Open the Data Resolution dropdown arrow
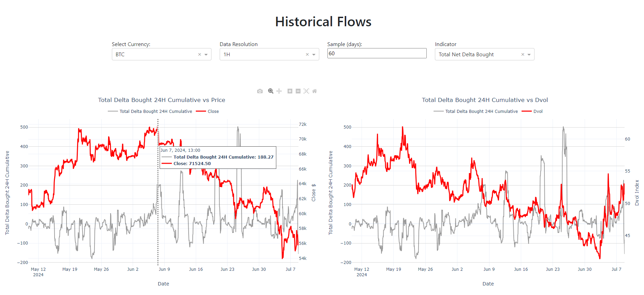Viewport: 644px width, 295px height. 314,55
